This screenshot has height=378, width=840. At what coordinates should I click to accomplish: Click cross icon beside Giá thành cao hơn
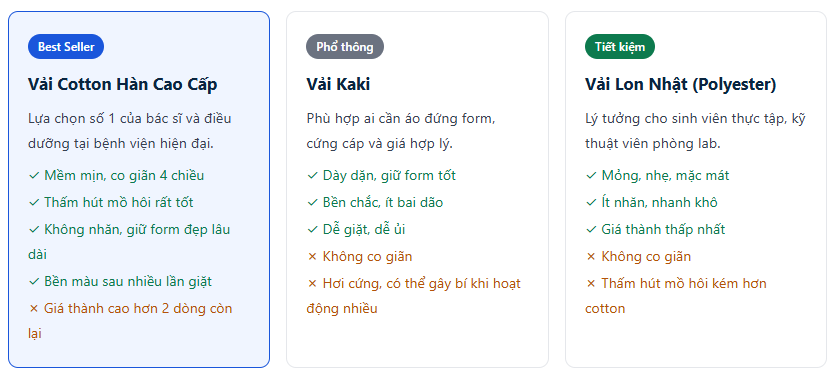click(x=34, y=309)
